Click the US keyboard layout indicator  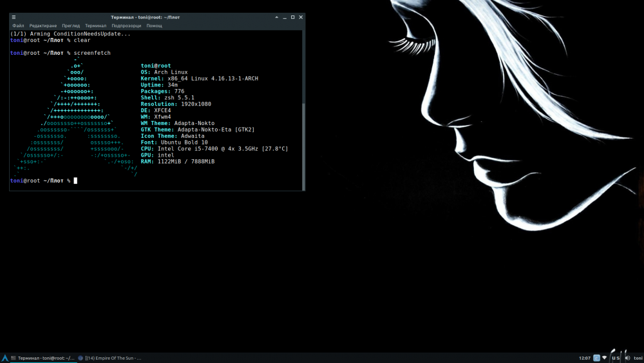[616, 358]
